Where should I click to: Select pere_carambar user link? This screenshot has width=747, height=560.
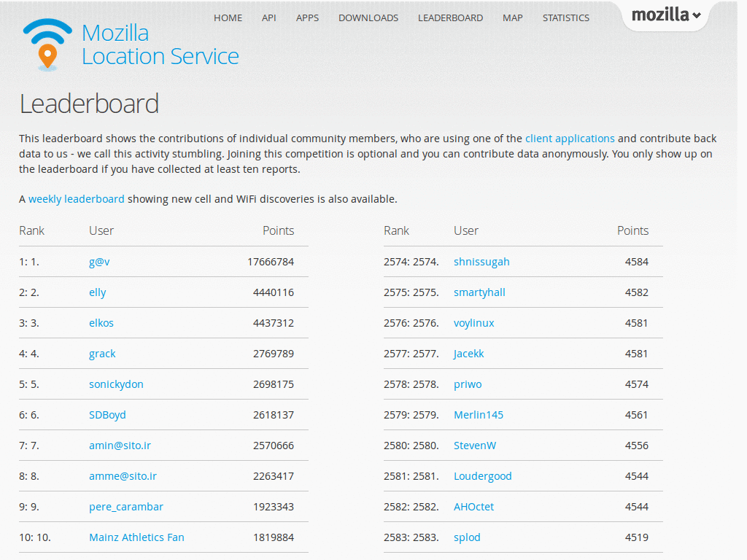125,507
